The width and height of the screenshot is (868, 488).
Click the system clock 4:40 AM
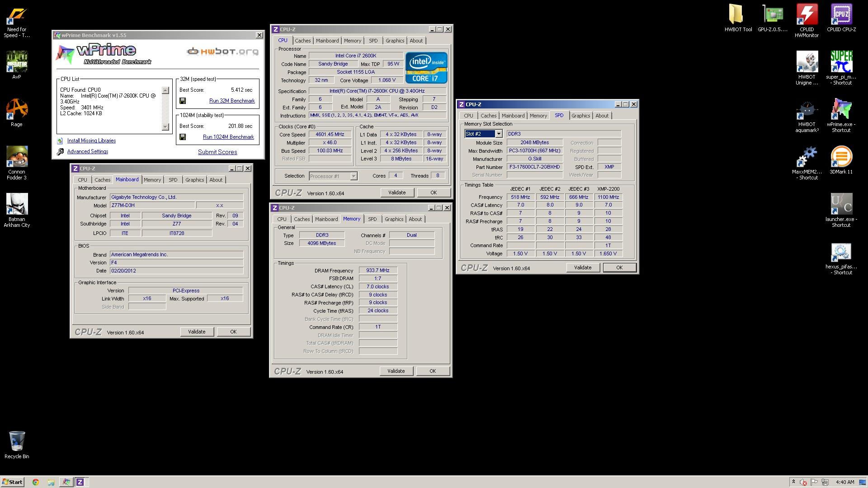click(845, 482)
